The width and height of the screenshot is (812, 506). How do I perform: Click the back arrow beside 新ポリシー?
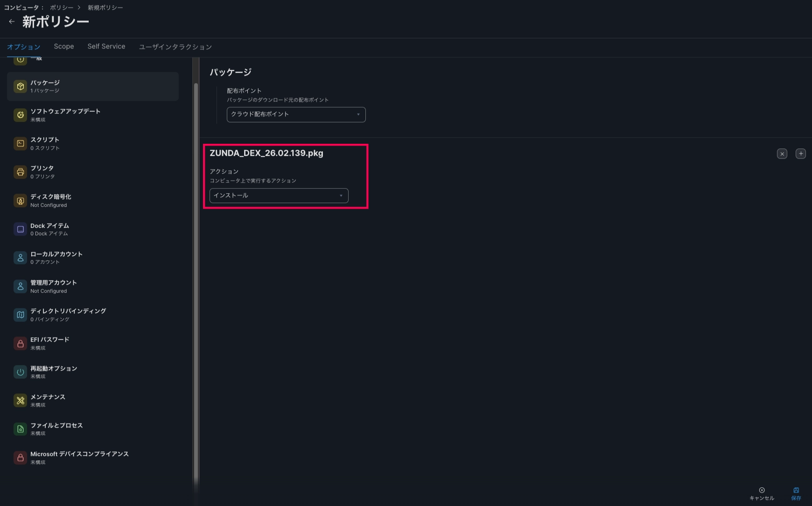pos(12,21)
